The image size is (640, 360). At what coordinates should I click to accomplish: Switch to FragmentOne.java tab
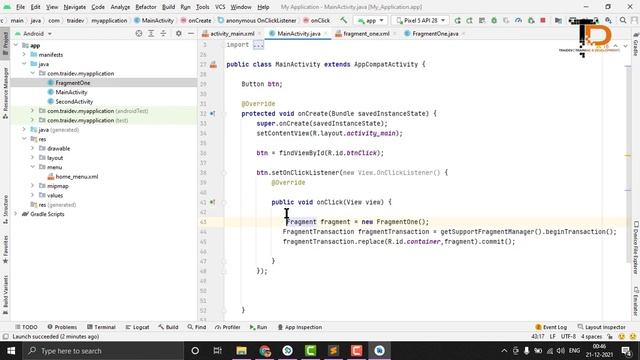coord(435,33)
